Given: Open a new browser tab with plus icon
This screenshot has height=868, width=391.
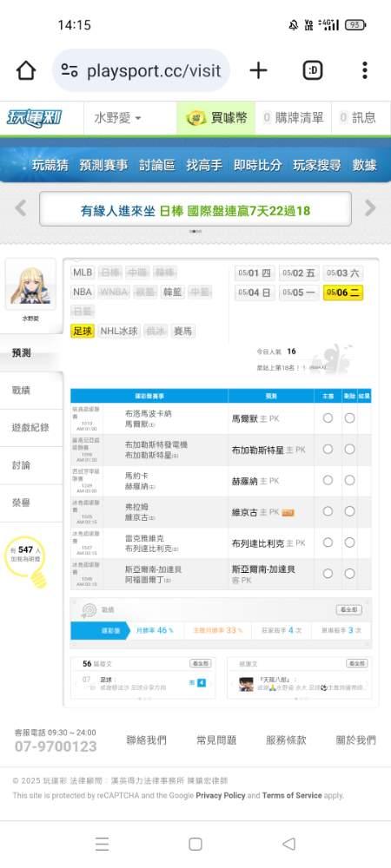Looking at the screenshot, I should click(258, 70).
